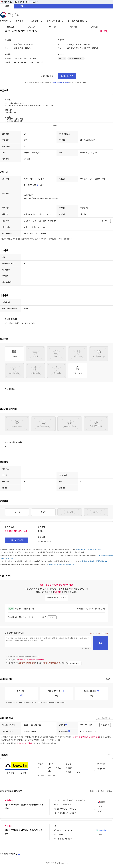Add posting via 관심정보 등록 button

pyautogui.click(x=46, y=76)
